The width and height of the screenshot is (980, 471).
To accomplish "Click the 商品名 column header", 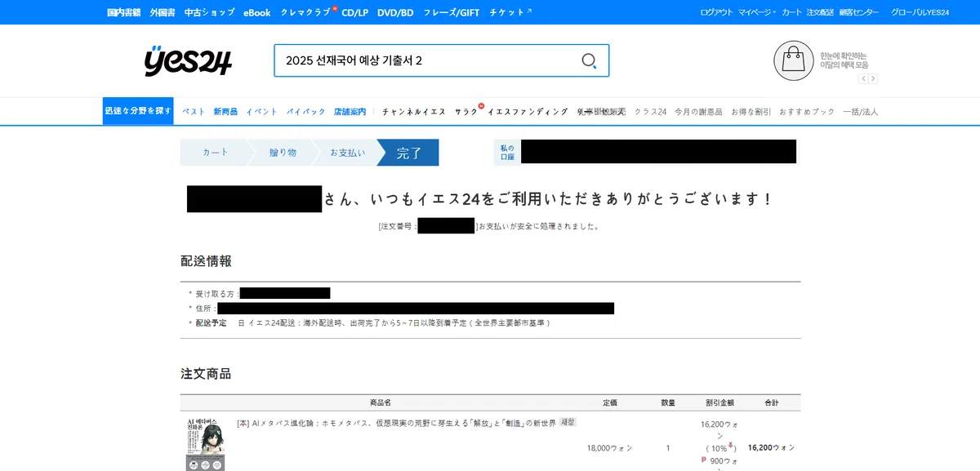I will point(381,403).
